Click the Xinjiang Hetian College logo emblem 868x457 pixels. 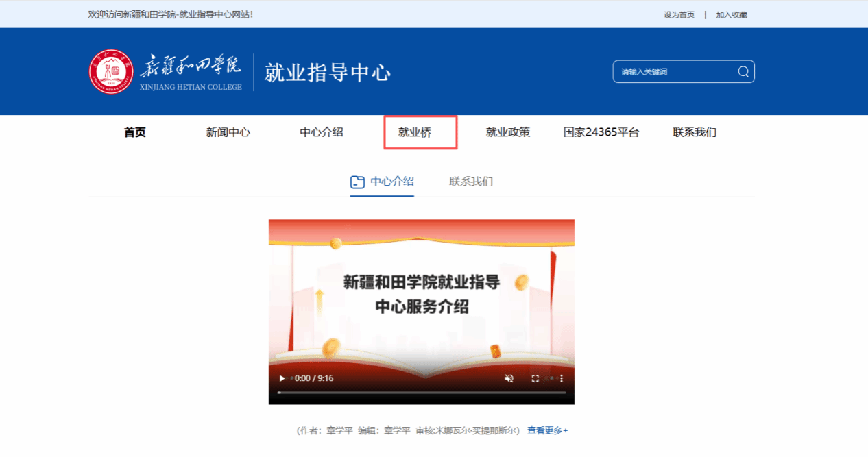tap(111, 72)
